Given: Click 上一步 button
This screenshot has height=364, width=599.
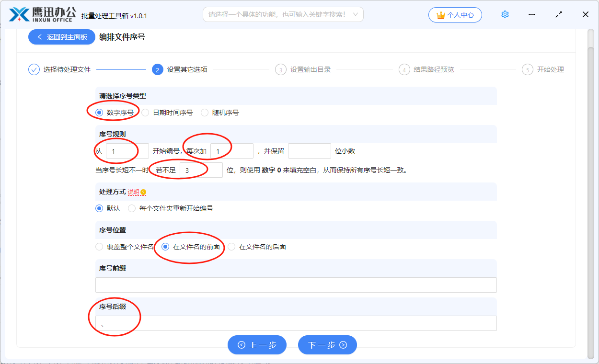Looking at the screenshot, I should click(257, 345).
